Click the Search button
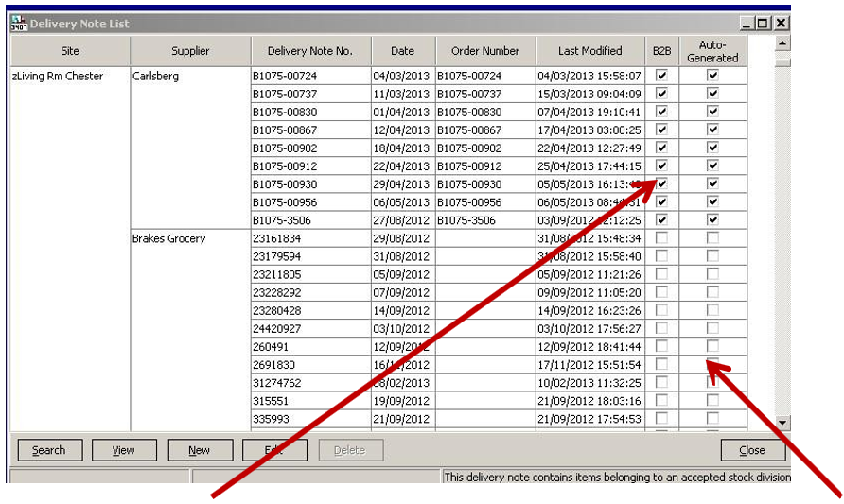Screen dimensions: 844x504 49,450
